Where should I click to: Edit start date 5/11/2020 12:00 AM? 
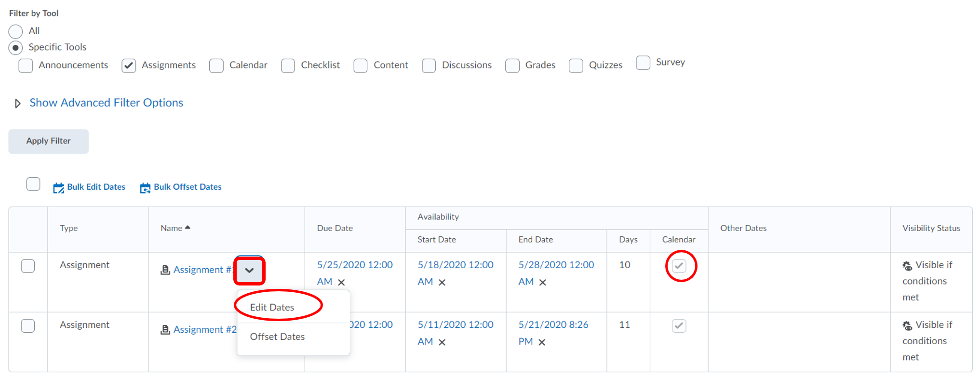pos(456,333)
